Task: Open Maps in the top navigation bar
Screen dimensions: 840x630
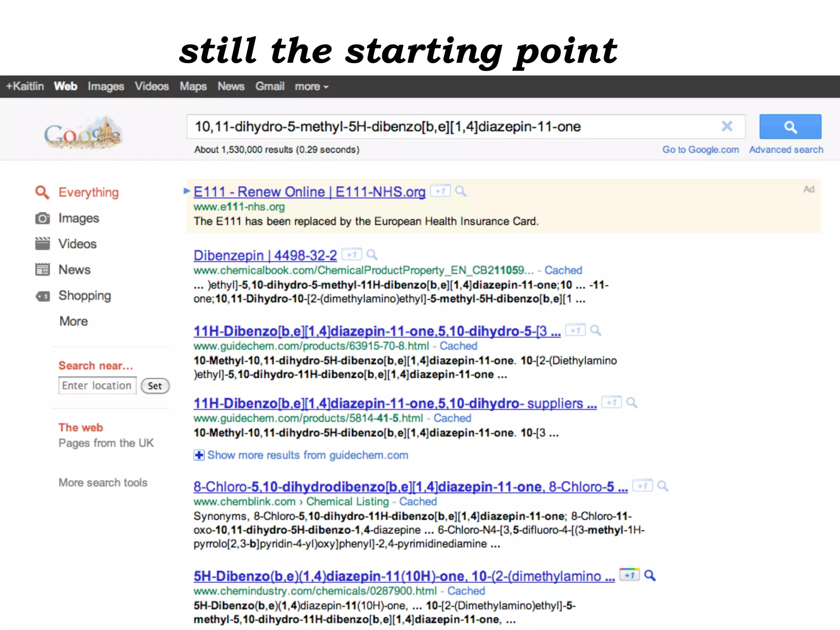Action: point(193,87)
